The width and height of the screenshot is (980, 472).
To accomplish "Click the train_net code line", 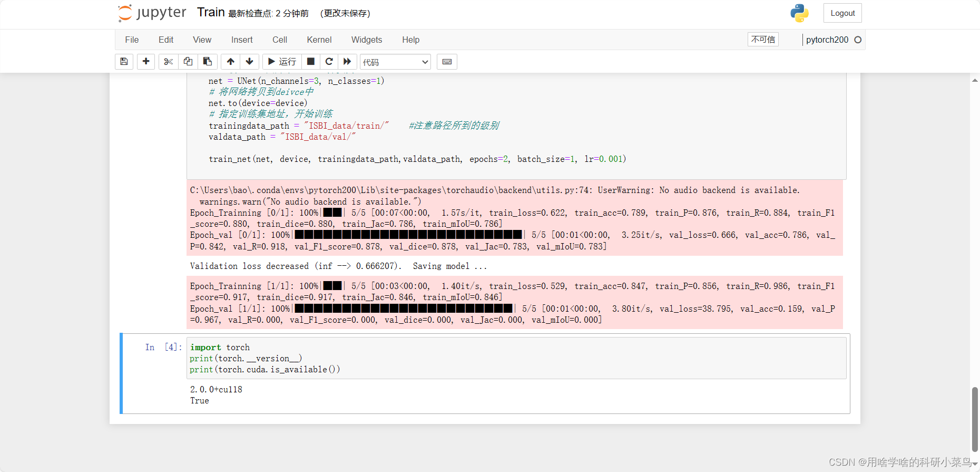I will [x=417, y=159].
